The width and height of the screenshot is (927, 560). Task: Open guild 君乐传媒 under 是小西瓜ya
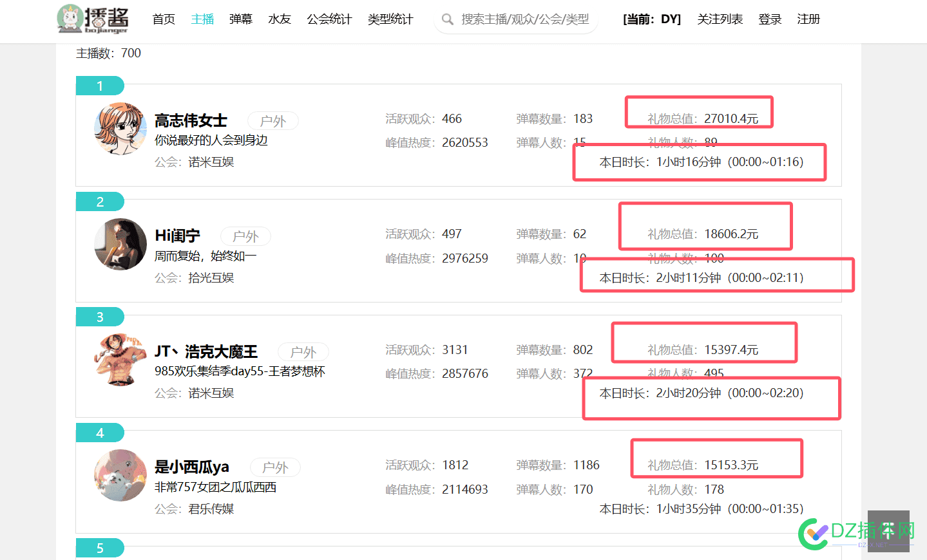pos(211,509)
